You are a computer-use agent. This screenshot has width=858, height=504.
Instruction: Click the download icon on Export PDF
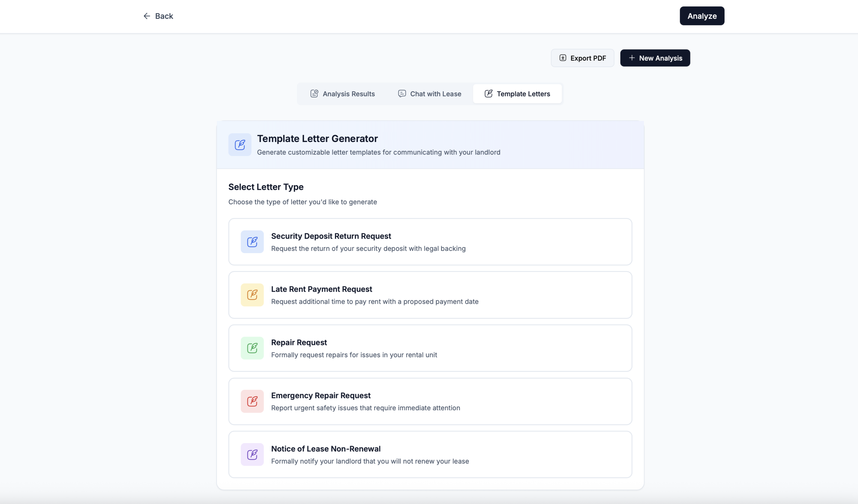[x=563, y=58]
